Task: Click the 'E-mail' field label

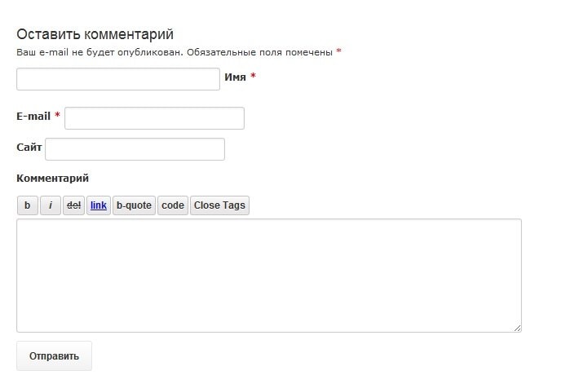Action: (33, 117)
